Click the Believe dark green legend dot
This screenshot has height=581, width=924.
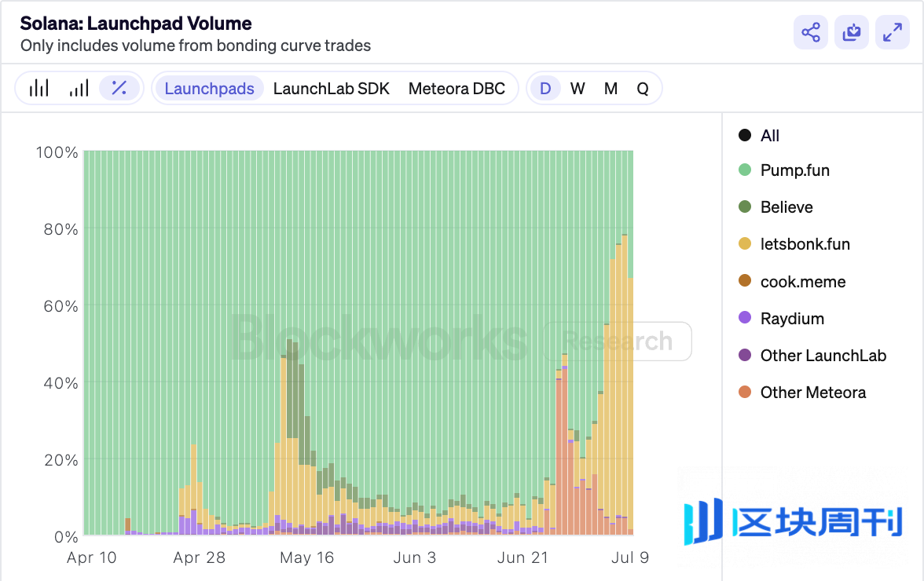pyautogui.click(x=745, y=206)
